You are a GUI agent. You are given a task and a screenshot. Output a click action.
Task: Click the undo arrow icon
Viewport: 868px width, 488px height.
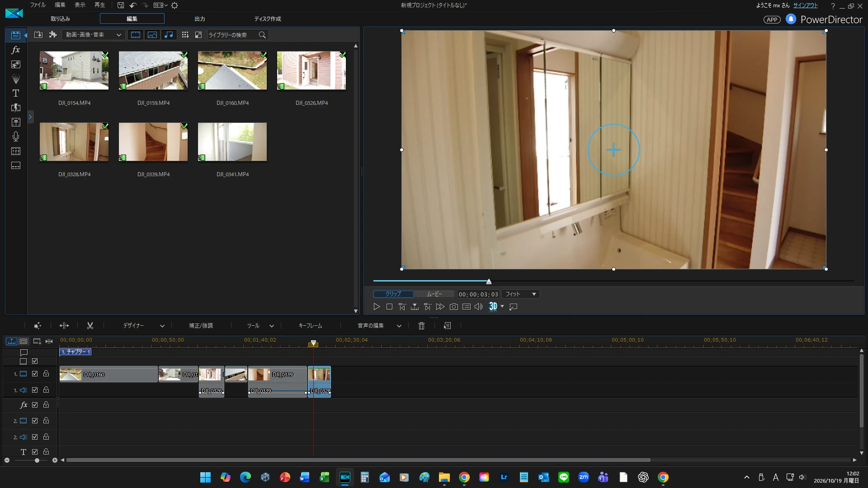[133, 5]
